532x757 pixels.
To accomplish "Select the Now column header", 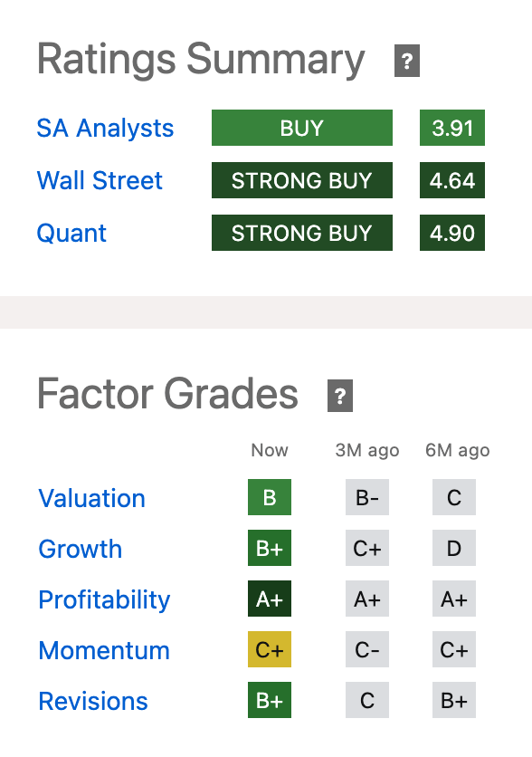I will pos(269,450).
